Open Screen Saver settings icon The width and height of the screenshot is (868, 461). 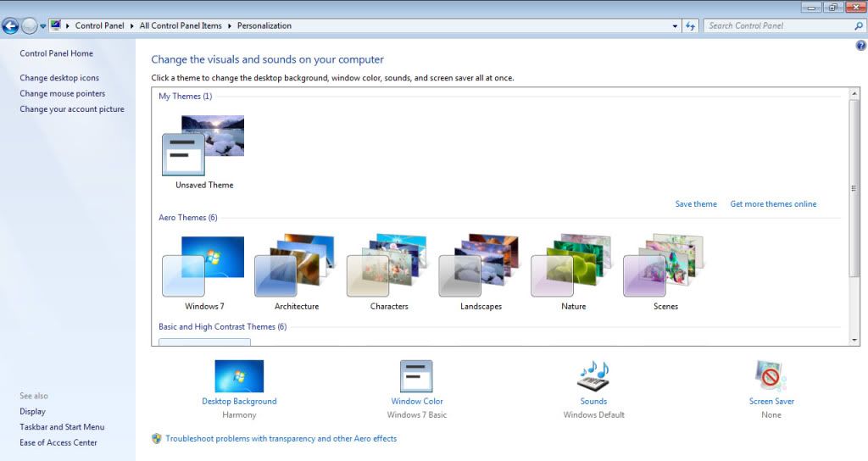pyautogui.click(x=771, y=376)
